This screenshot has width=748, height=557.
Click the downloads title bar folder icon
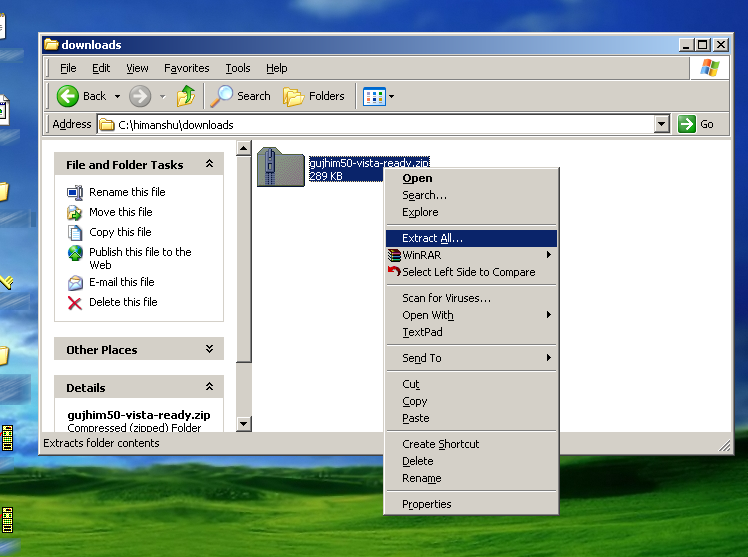point(51,44)
